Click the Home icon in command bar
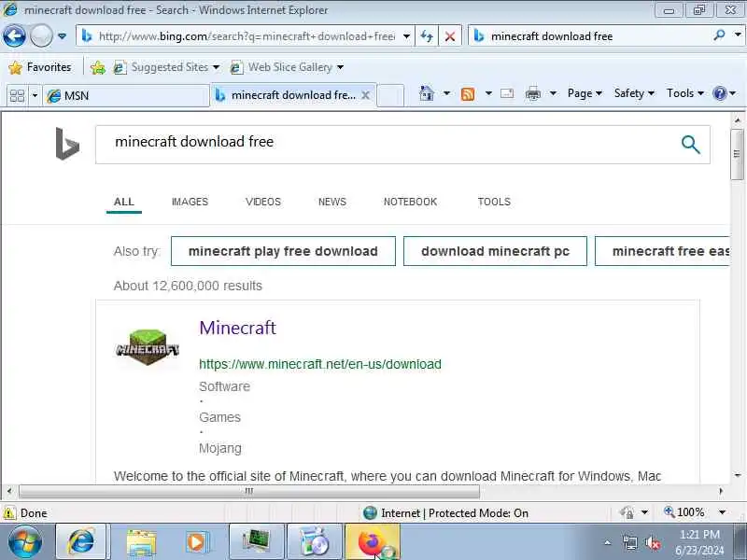Screen dimensions: 747x560 (427, 93)
